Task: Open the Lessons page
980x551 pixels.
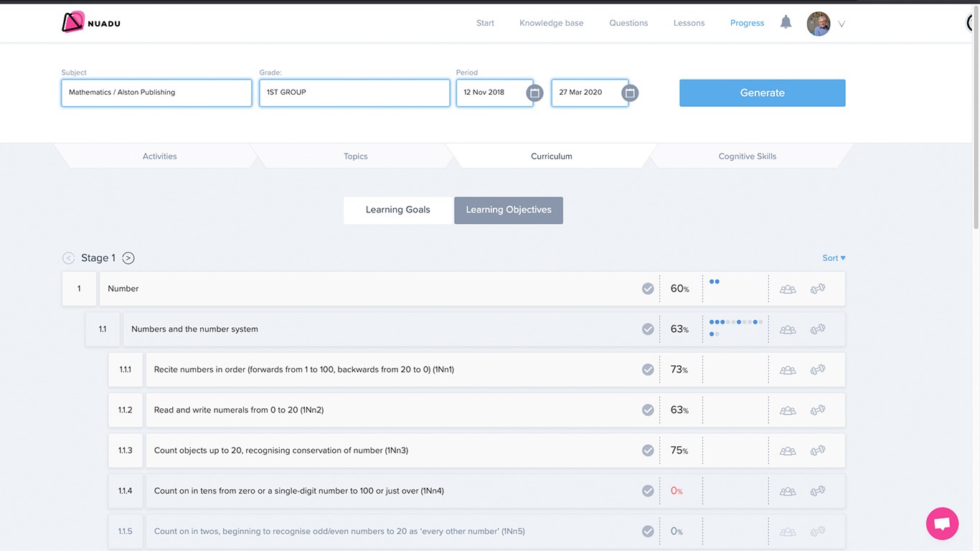Action: tap(689, 23)
